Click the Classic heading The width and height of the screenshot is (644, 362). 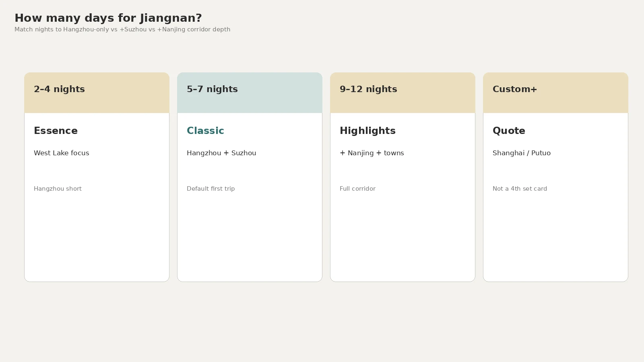pos(205,131)
